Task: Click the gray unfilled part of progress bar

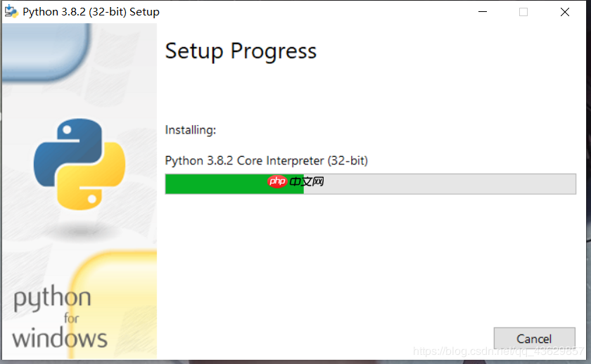Action: (x=440, y=184)
